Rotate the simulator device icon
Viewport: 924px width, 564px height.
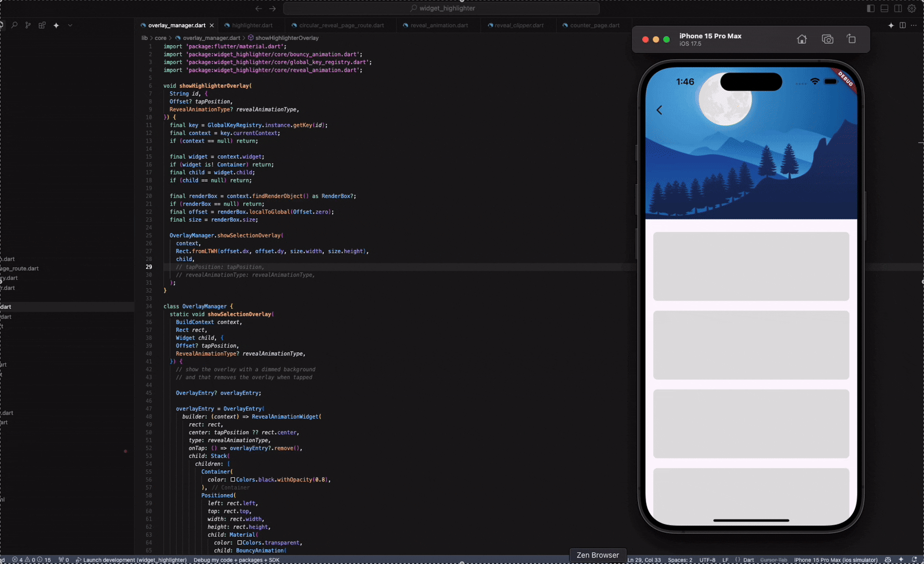tap(851, 39)
